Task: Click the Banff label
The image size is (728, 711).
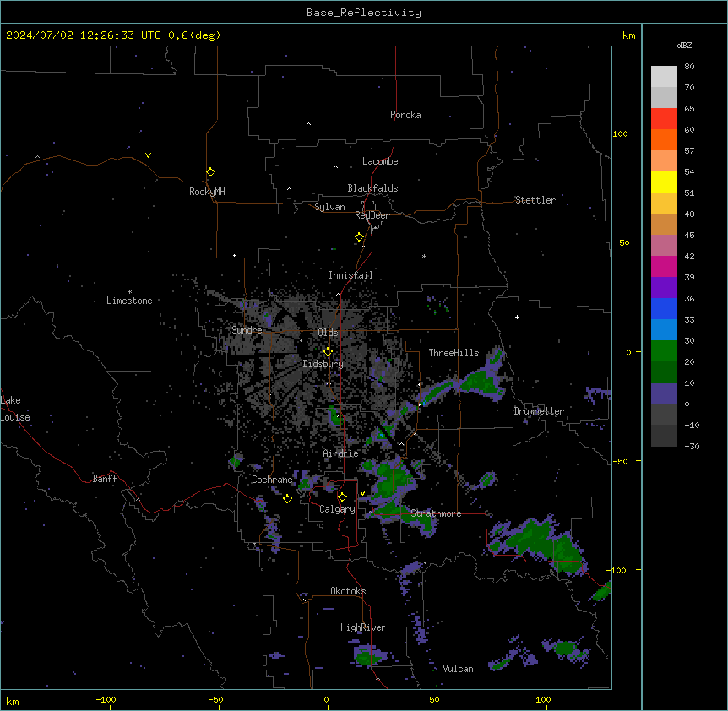Action: pyautogui.click(x=105, y=479)
